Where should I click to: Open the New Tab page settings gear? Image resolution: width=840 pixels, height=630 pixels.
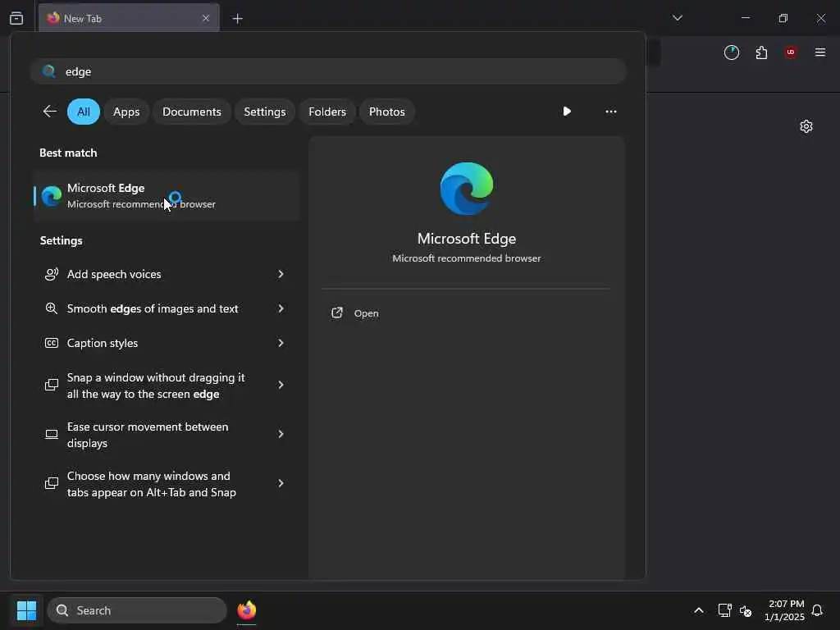point(806,126)
